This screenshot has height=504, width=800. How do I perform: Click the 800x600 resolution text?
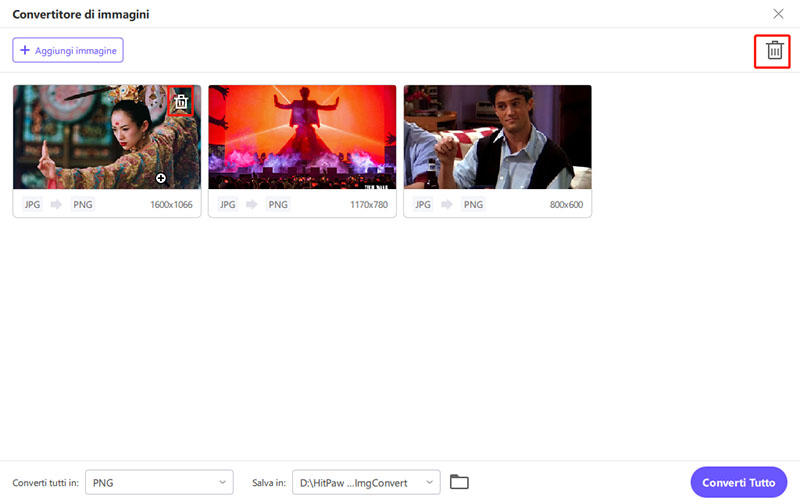pos(566,205)
